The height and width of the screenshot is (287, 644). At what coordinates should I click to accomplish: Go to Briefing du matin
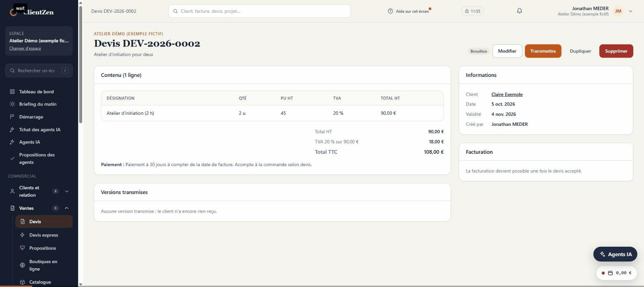tap(39, 104)
